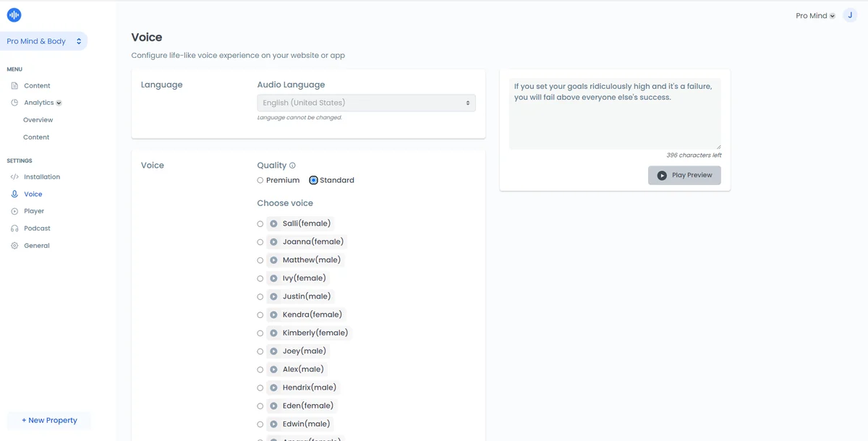
Task: Open the Podcast headphones icon
Action: (14, 228)
